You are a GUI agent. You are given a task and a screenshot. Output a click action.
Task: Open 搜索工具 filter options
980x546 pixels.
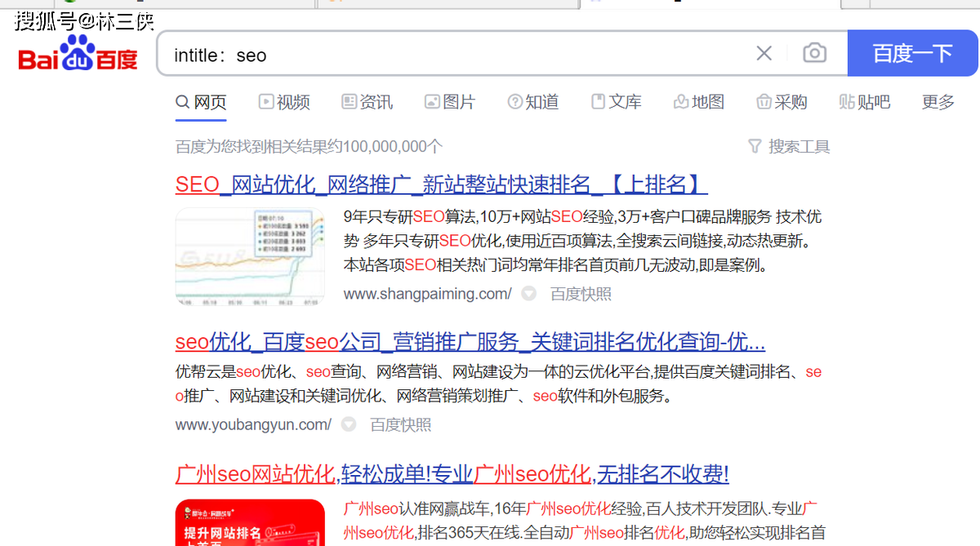[x=789, y=147]
